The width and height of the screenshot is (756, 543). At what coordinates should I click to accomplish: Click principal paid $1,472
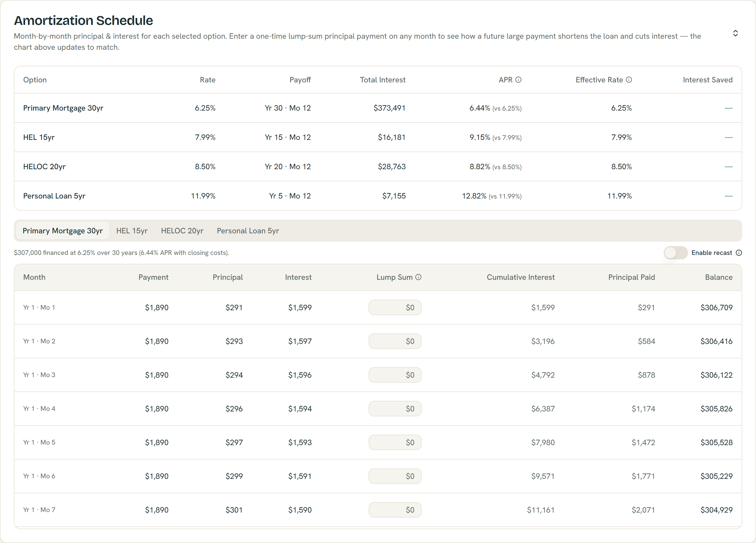click(643, 442)
